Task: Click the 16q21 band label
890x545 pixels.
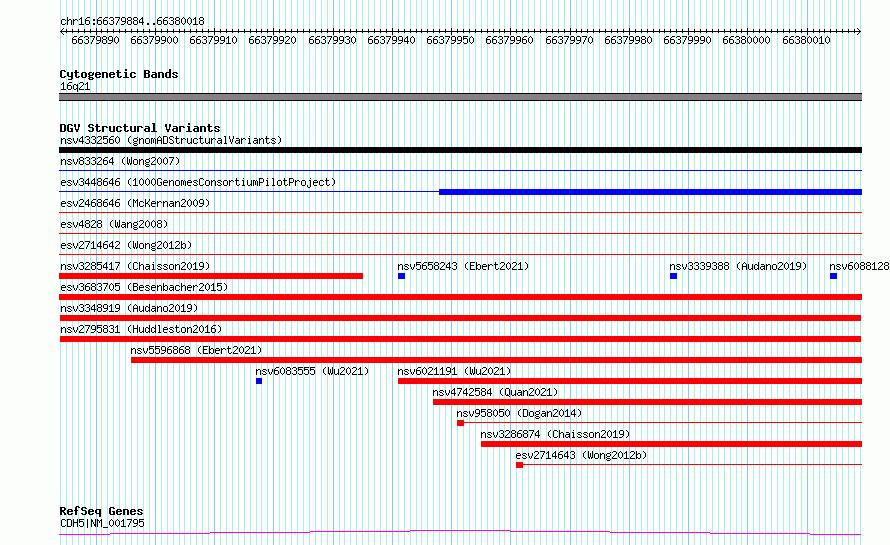Action: pos(75,86)
